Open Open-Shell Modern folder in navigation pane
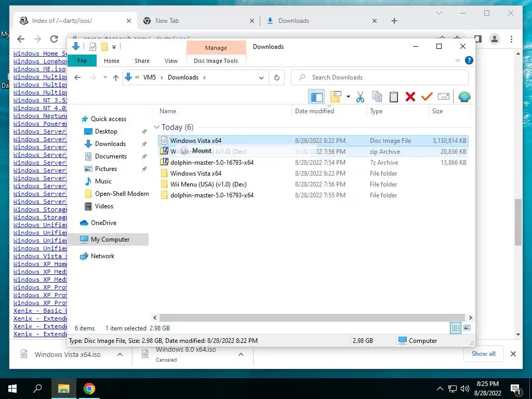Screen dimensions: 532x399 click(122, 194)
